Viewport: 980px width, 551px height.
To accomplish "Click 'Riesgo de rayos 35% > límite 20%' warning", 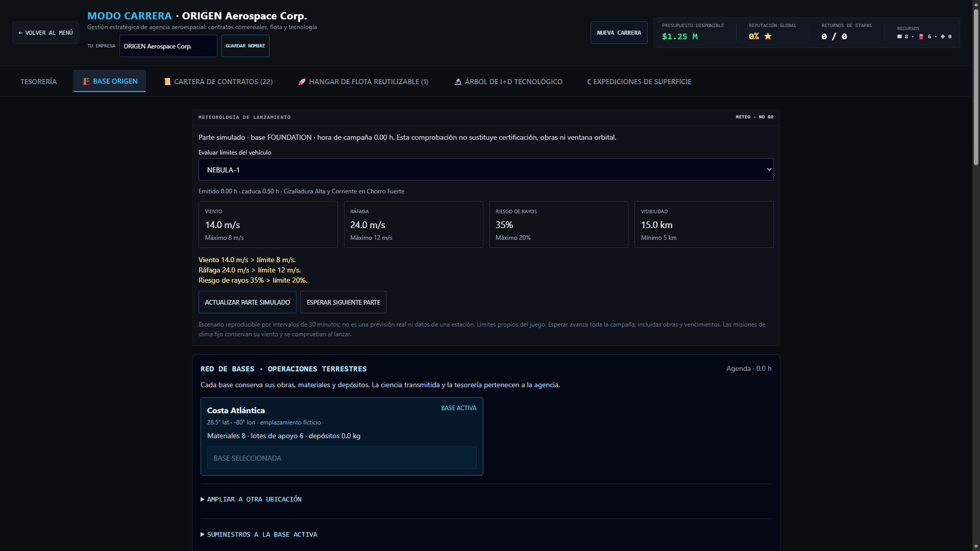I will (x=253, y=280).
